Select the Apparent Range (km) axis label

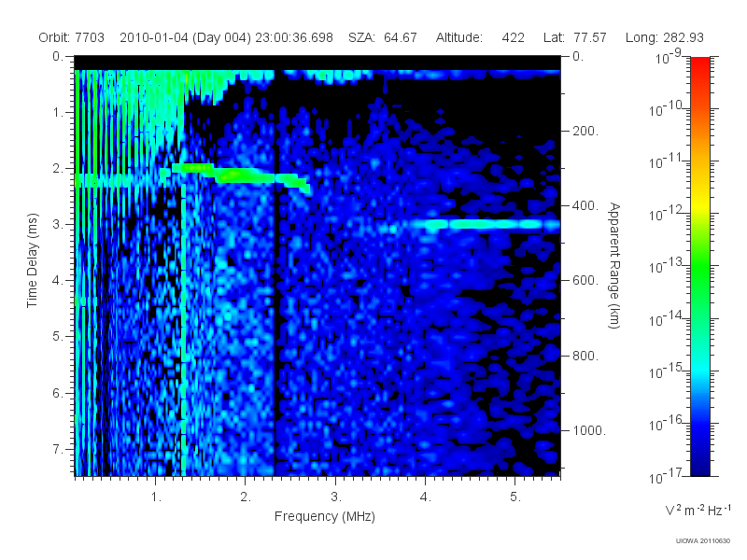[x=614, y=265]
